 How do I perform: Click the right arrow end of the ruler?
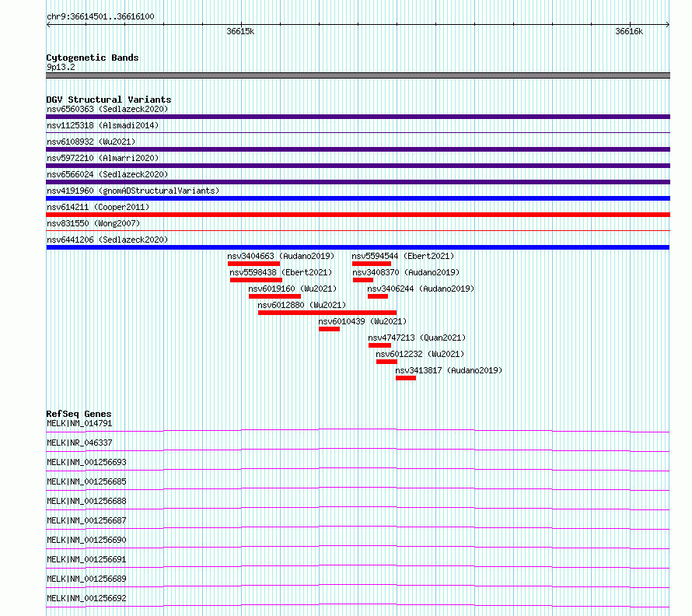point(667,25)
